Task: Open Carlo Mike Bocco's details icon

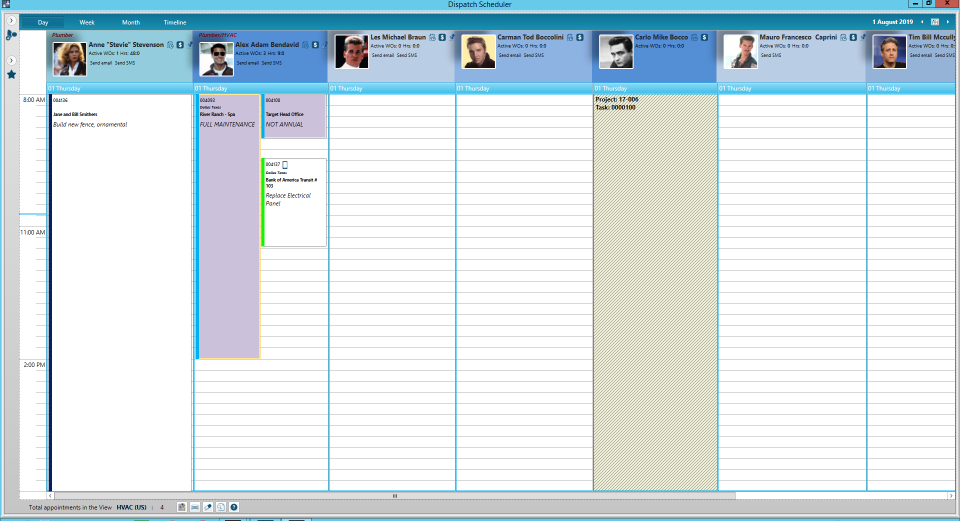Action: click(x=694, y=37)
